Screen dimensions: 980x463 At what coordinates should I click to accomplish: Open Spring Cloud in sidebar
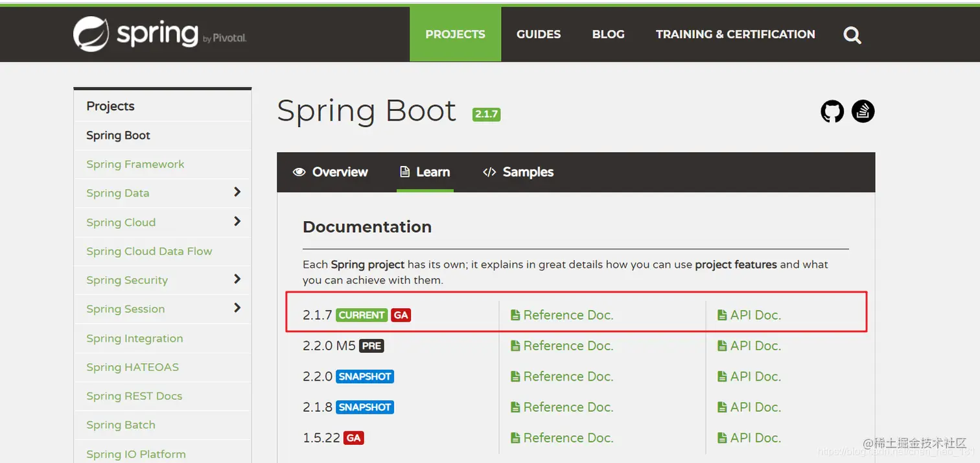tap(121, 222)
